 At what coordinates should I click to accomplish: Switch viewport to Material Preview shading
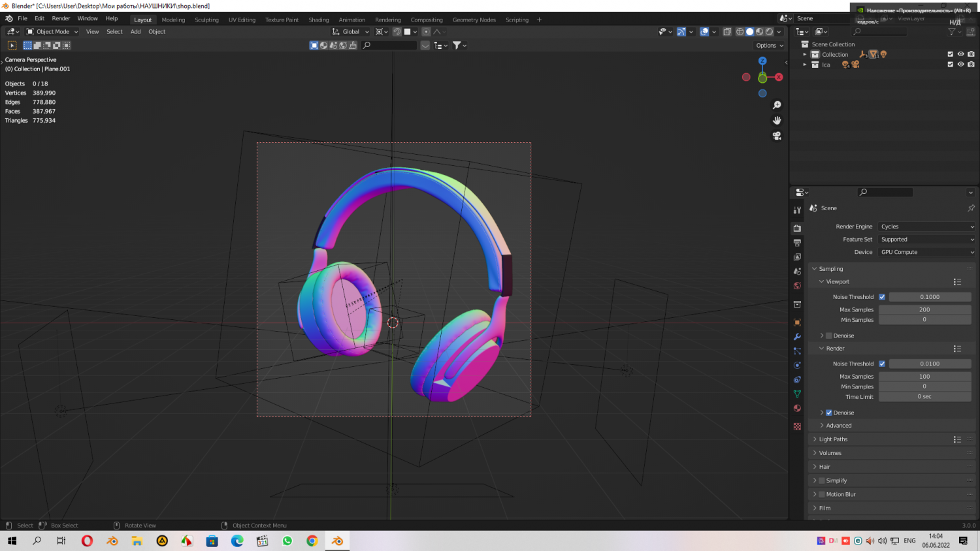[759, 31]
